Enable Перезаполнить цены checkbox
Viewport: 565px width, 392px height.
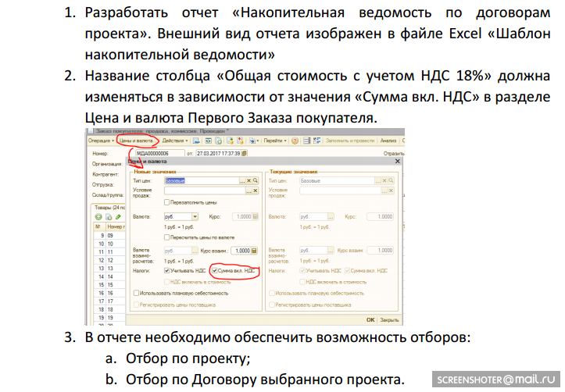167,201
